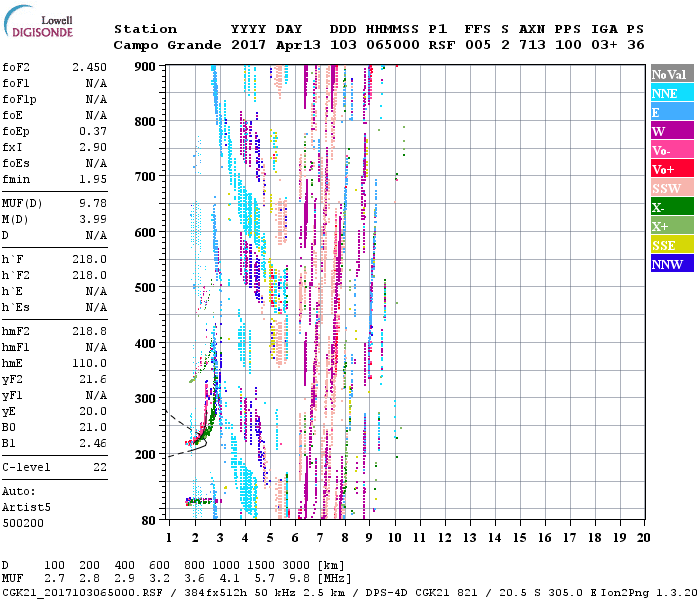Select the Vo+ red legend swatch
The width and height of the screenshot is (700, 600).
click(x=671, y=169)
